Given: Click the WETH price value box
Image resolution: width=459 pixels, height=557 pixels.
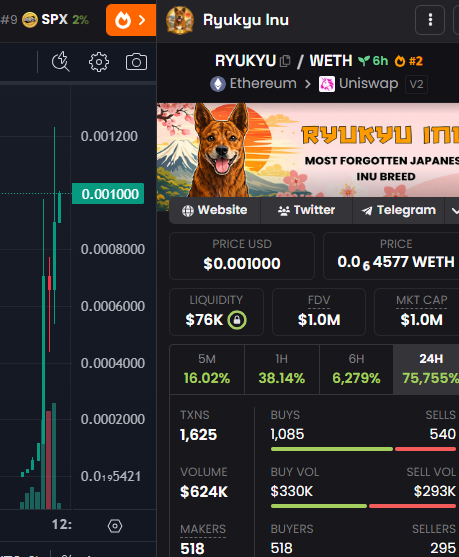Looking at the screenshot, I should coord(391,256).
